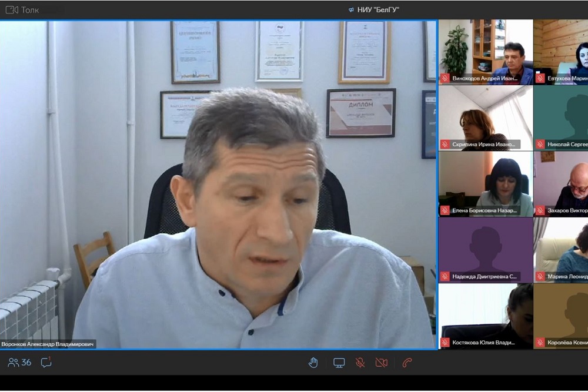Screen dimensions: 588x392
Task: Click muted mic icon on Захаров tile
Action: tap(540, 210)
